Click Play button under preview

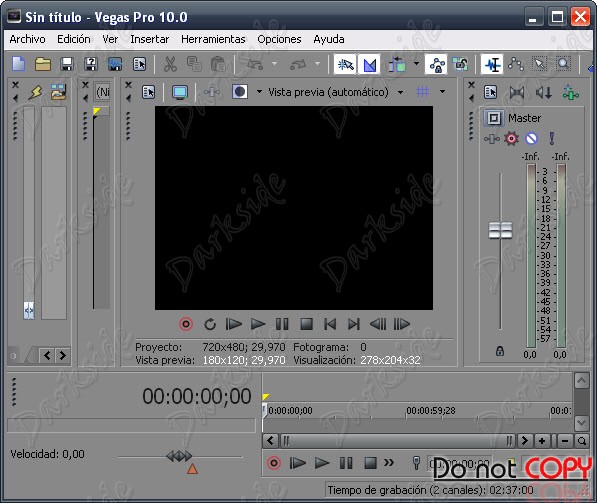tap(258, 324)
